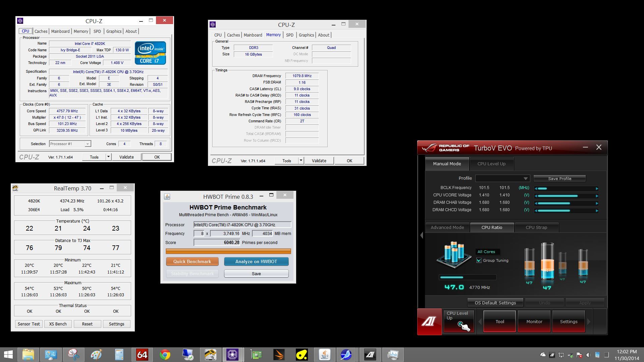Click Processor name field in HWBOT Prime
Viewport: 644px width, 362px height.
[x=242, y=225]
